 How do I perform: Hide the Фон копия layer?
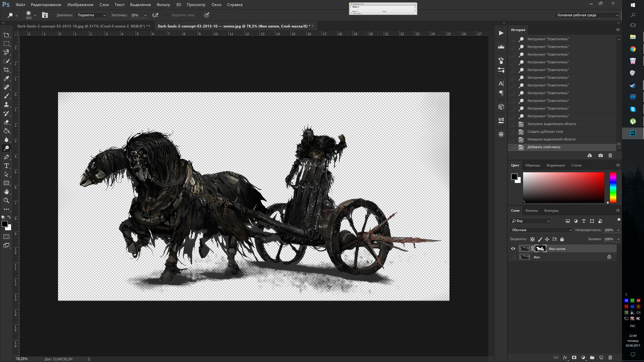[513, 249]
